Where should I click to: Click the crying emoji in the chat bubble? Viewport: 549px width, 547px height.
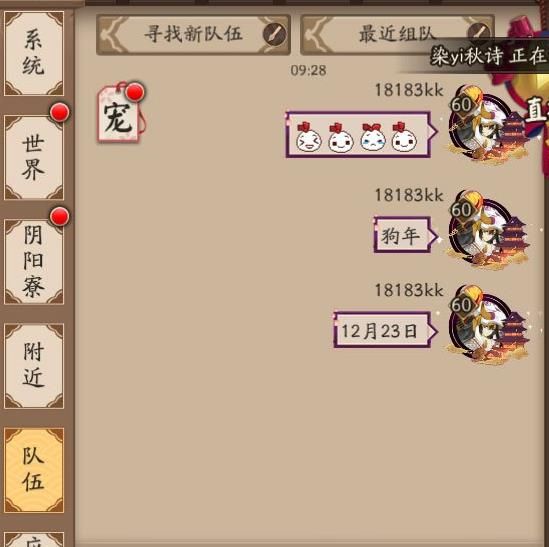(x=373, y=137)
